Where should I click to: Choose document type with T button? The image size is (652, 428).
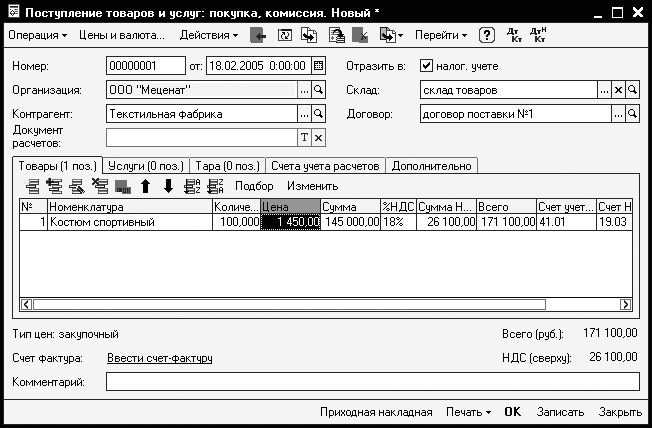pos(304,138)
